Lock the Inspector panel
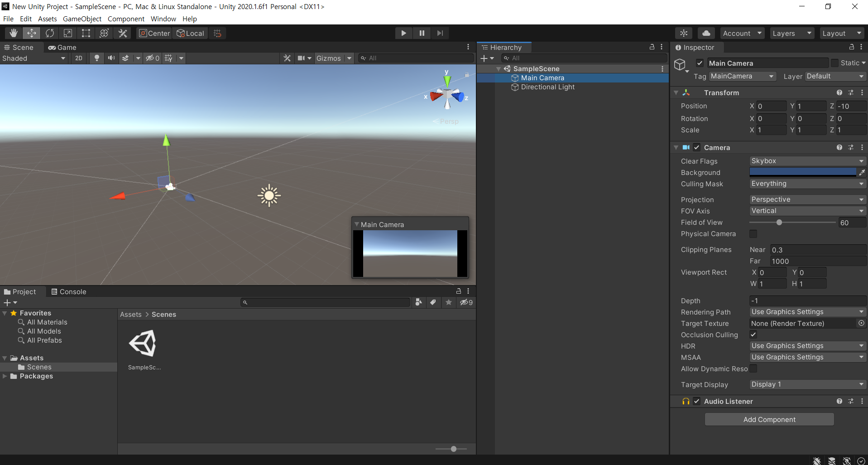 coord(851,47)
